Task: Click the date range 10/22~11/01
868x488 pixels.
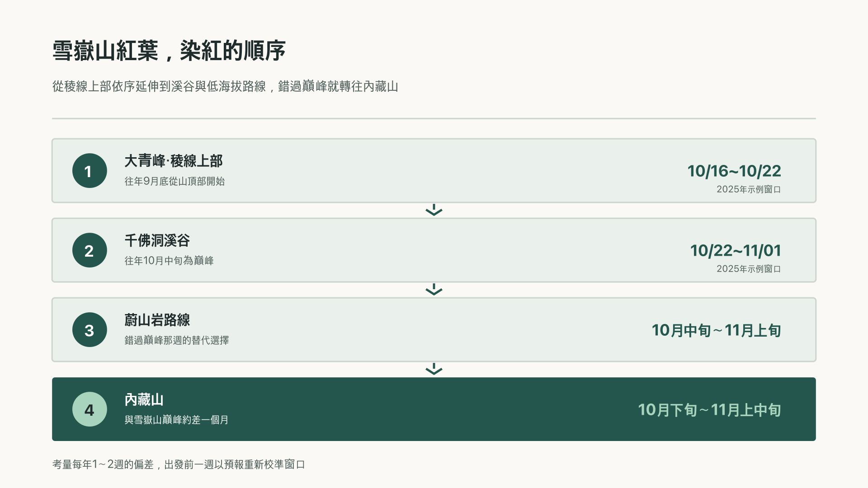Action: (x=736, y=250)
